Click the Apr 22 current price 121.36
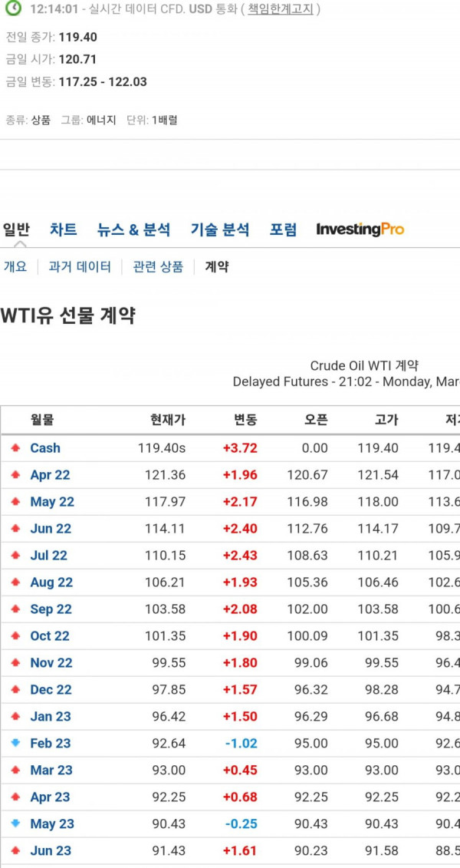Viewport: 460px width, 868px height. click(x=166, y=475)
